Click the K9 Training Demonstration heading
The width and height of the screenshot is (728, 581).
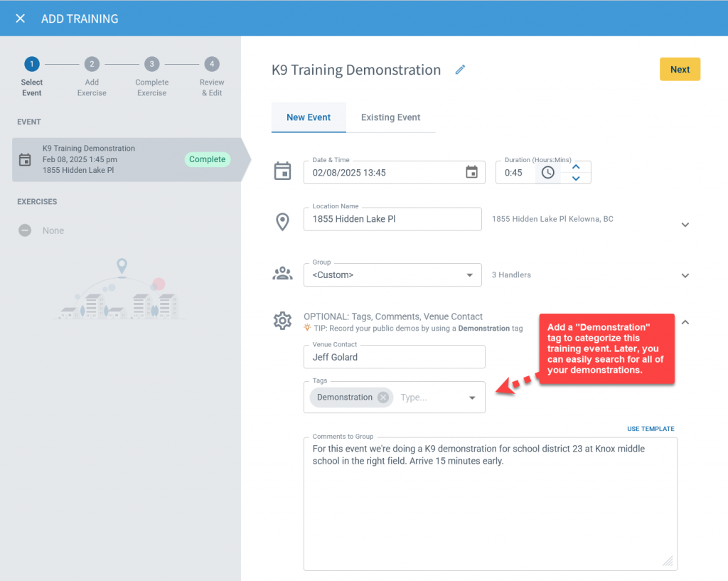click(x=356, y=70)
